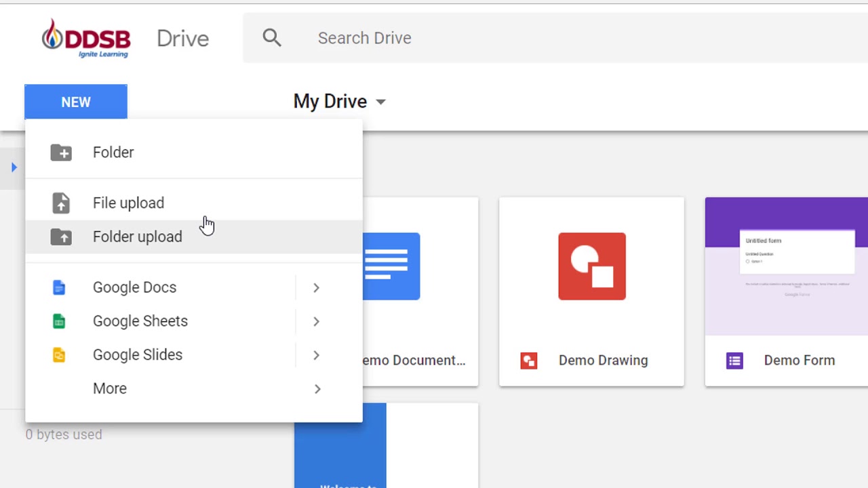Viewport: 868px width, 488px height.
Task: Select Google Docs menu entry
Action: pyautogui.click(x=194, y=287)
